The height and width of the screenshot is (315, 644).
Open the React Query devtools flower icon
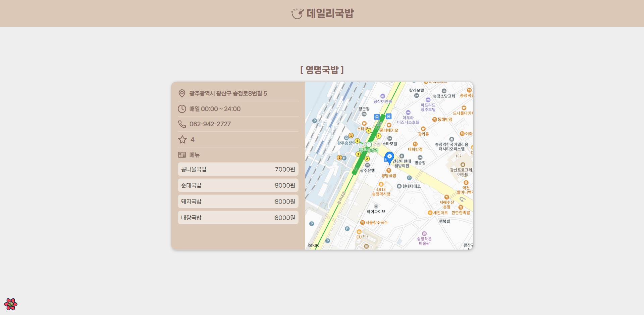pos(11,304)
